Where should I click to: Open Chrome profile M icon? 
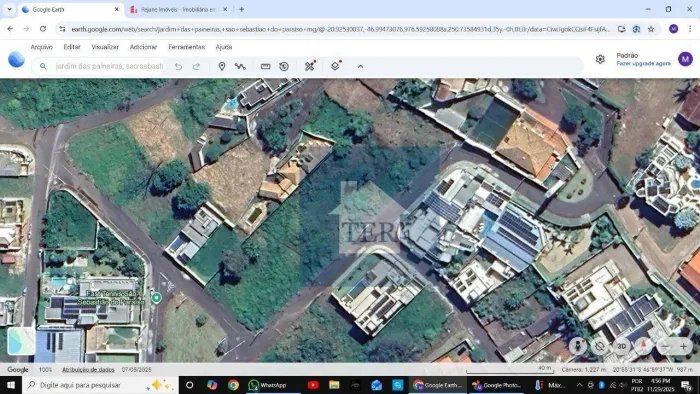(x=673, y=29)
